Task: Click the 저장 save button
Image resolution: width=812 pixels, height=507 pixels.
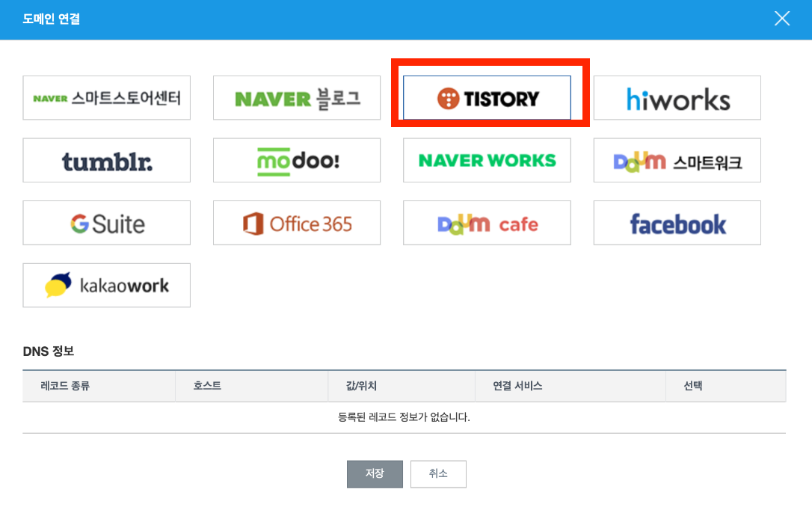Action: coord(375,474)
